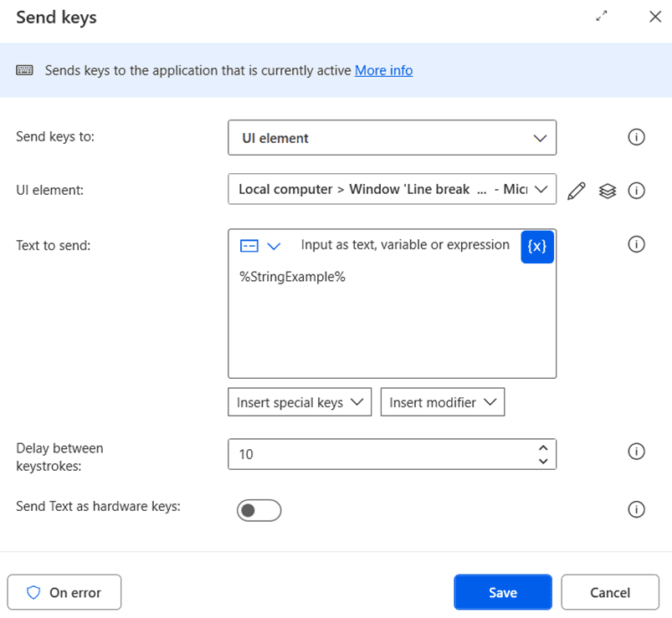Screen dimensions: 672x618
Task: Open the input type selector chevron
Action: coord(274,246)
